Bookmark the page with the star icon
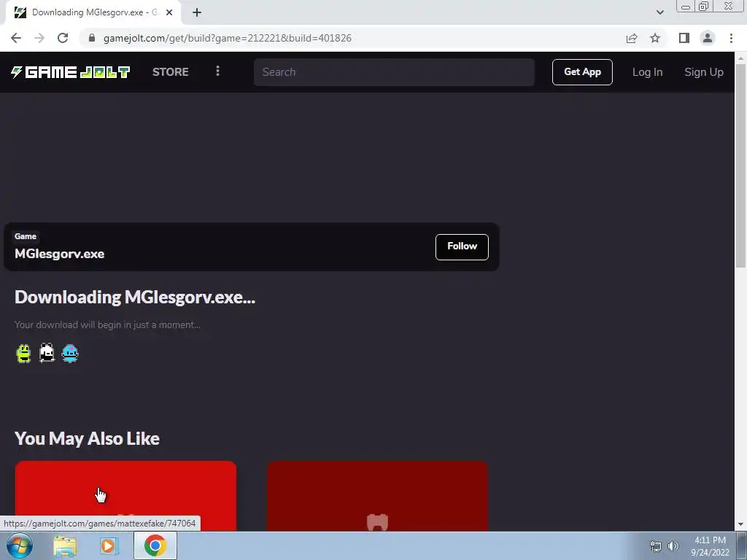This screenshot has height=560, width=747. 655,38
